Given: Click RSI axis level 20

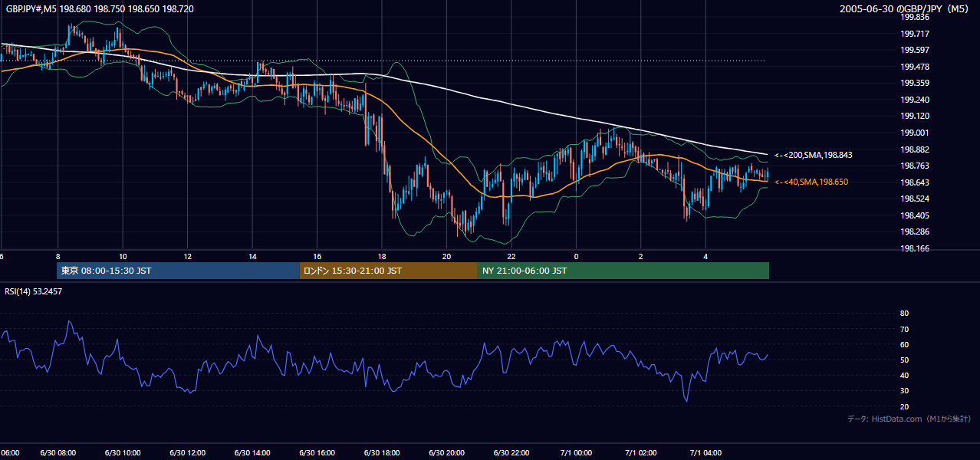Looking at the screenshot, I should coord(905,406).
